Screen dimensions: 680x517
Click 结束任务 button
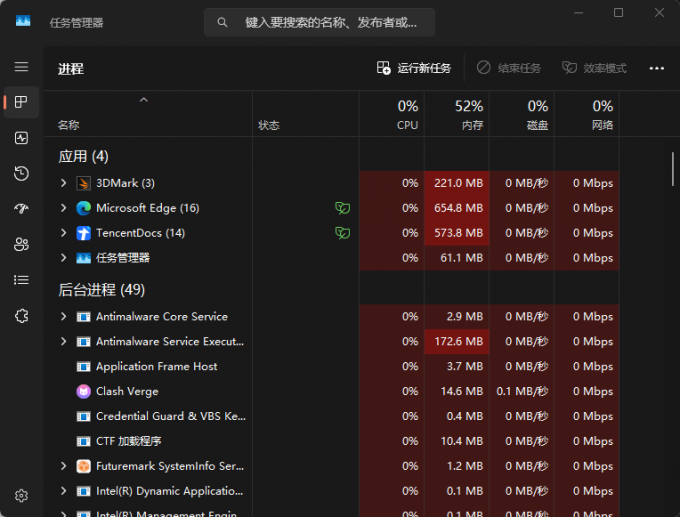click(509, 68)
